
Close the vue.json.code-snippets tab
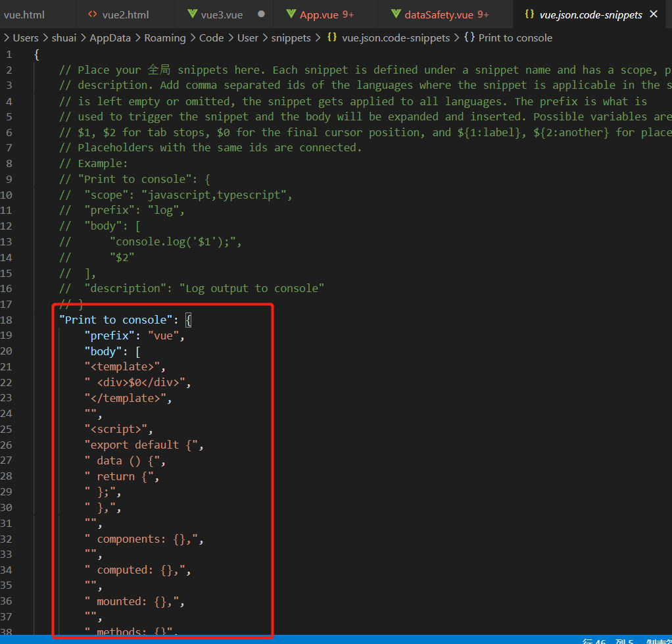[654, 14]
